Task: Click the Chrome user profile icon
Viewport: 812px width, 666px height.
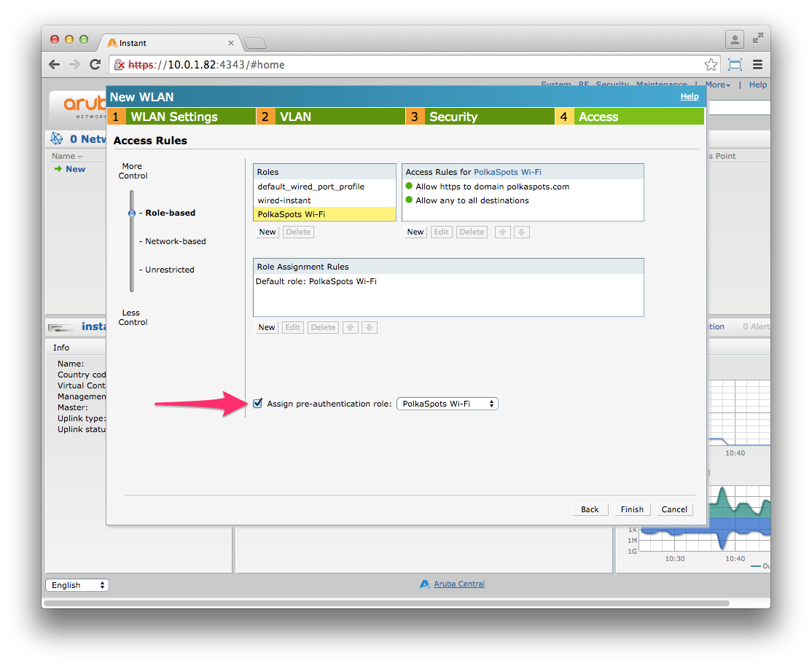Action: (x=734, y=39)
